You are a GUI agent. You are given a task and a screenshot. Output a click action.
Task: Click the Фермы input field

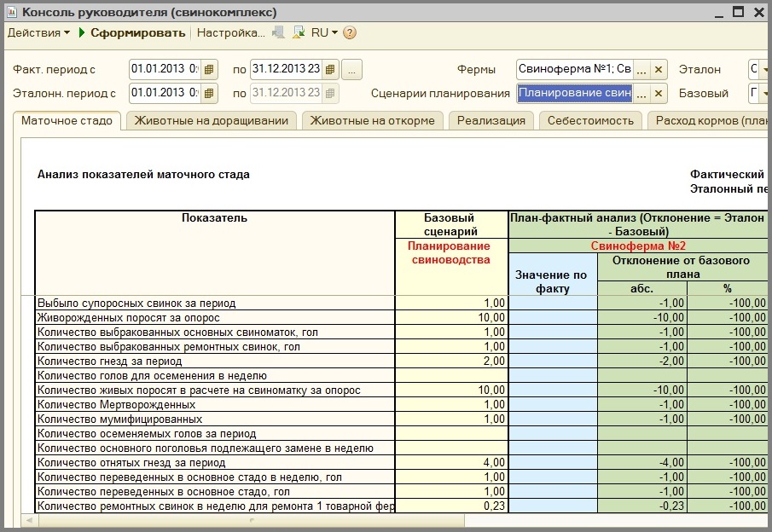(x=575, y=69)
